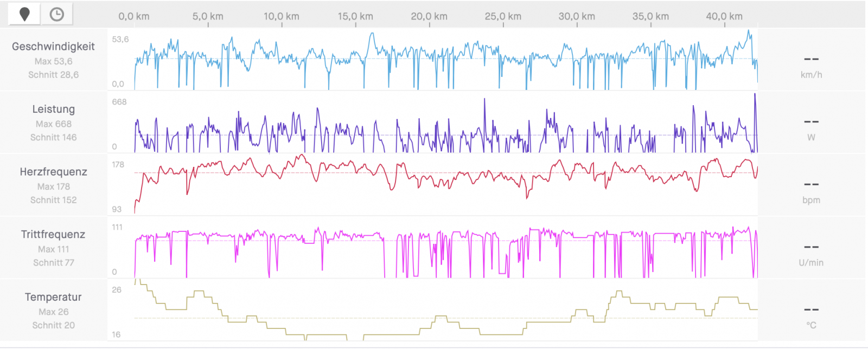Click the Schnitt 152 heart rate average

click(53, 200)
